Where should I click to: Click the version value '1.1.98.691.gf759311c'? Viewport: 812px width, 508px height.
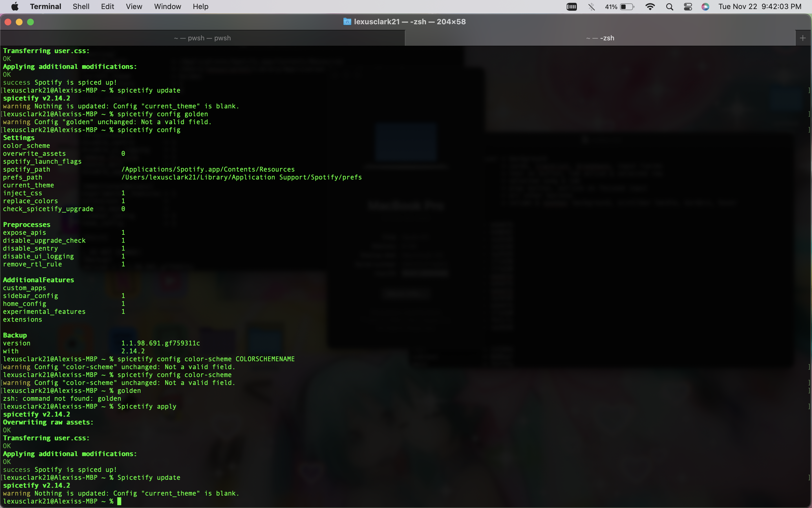[160, 343]
